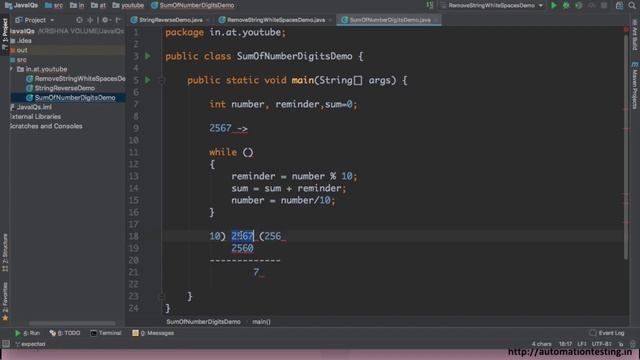Open the Terminal tool window
Screen dimensions: 640x360
point(106,333)
